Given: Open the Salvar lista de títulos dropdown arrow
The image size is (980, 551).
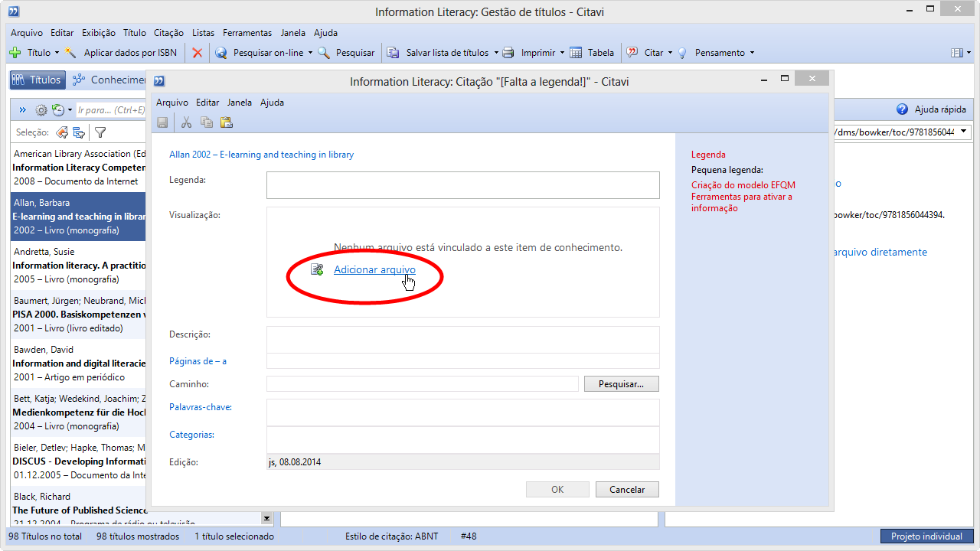Looking at the screenshot, I should pyautogui.click(x=495, y=53).
